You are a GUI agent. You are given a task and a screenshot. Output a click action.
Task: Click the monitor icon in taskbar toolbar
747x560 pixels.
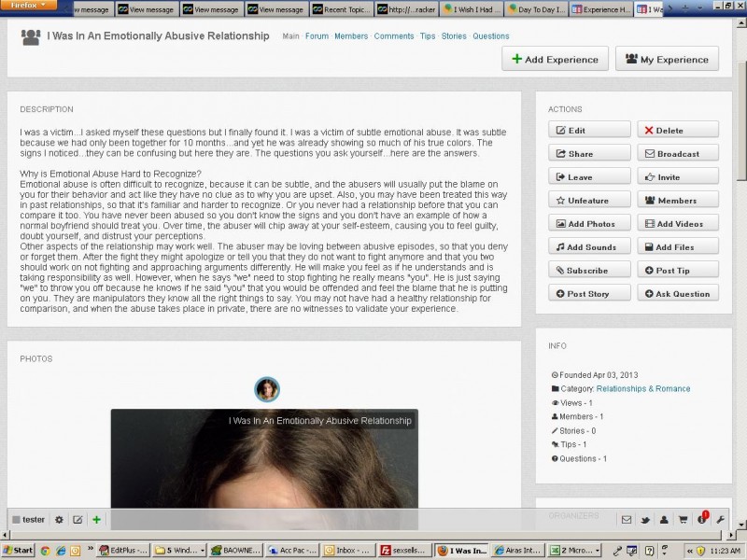pos(632,551)
